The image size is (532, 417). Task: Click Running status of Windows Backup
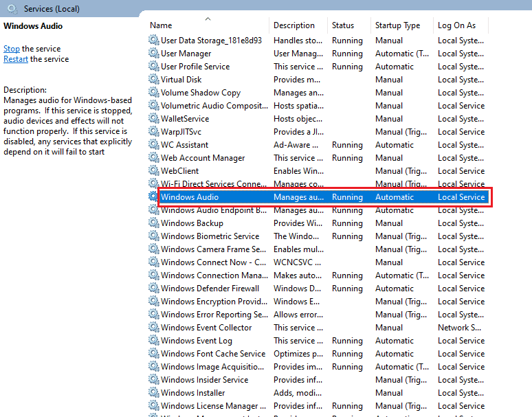(347, 223)
